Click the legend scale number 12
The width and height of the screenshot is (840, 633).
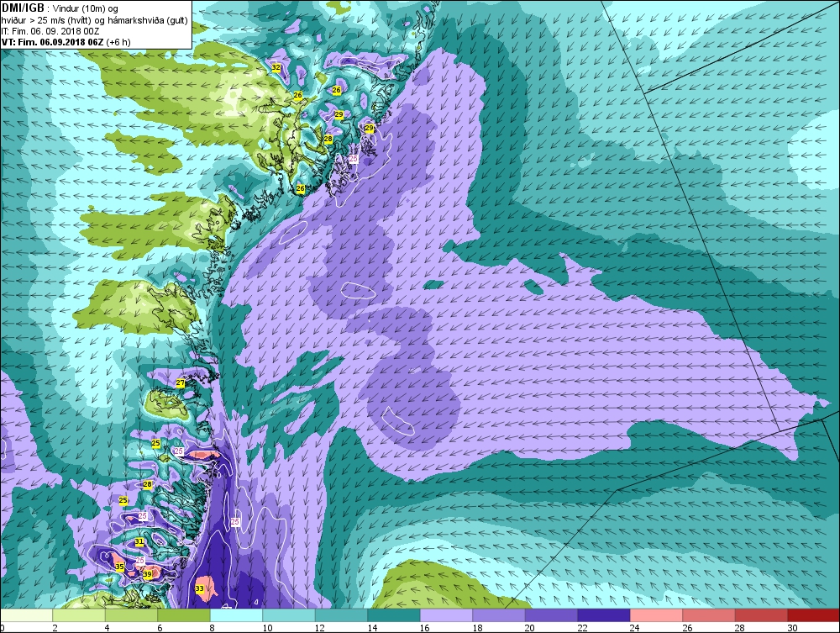click(x=320, y=628)
